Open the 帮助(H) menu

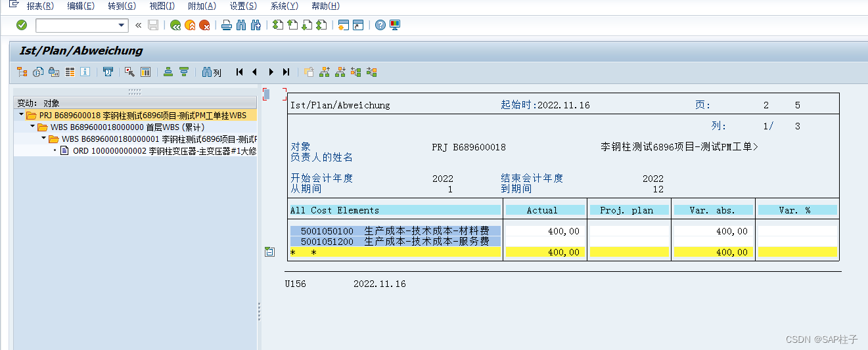click(325, 6)
